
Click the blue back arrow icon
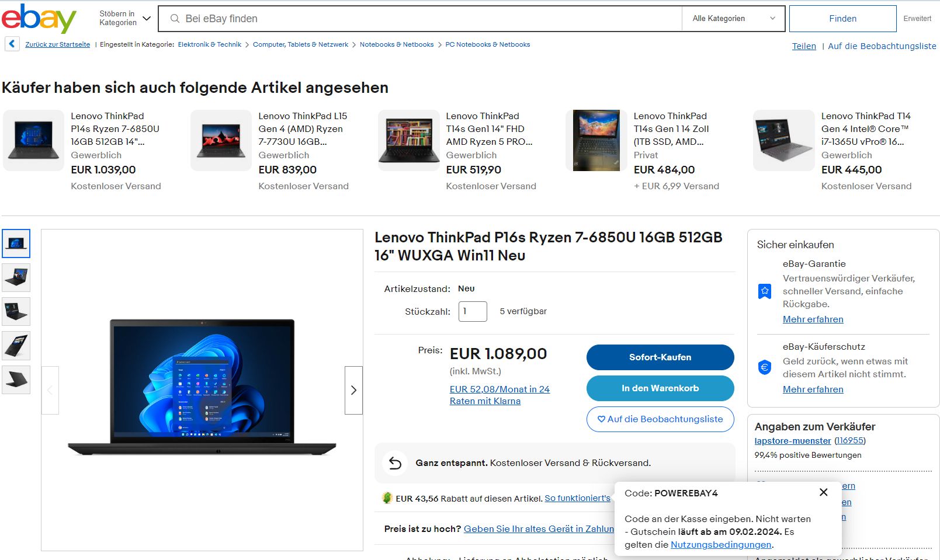tap(12, 44)
